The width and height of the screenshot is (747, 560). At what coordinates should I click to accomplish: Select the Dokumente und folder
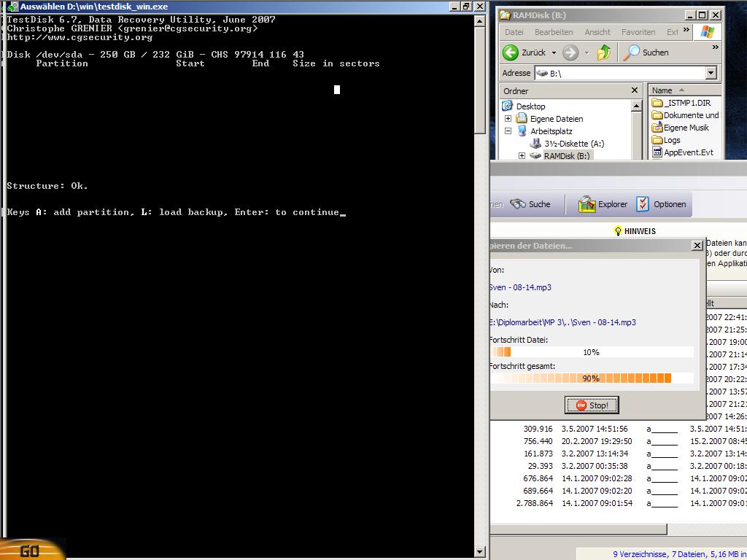coord(685,115)
